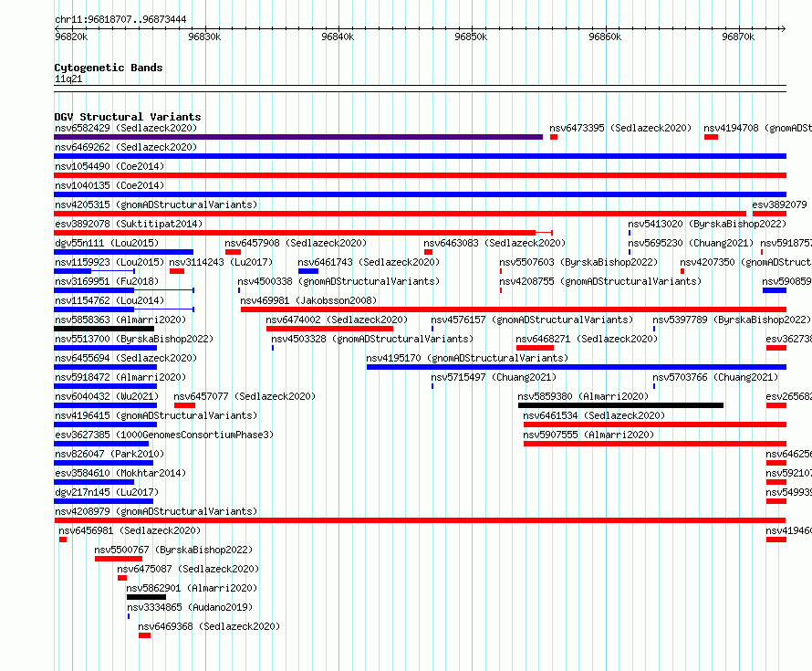
Task: Select dgv55n111 (Lou2015) variant label
Action: tap(107, 243)
